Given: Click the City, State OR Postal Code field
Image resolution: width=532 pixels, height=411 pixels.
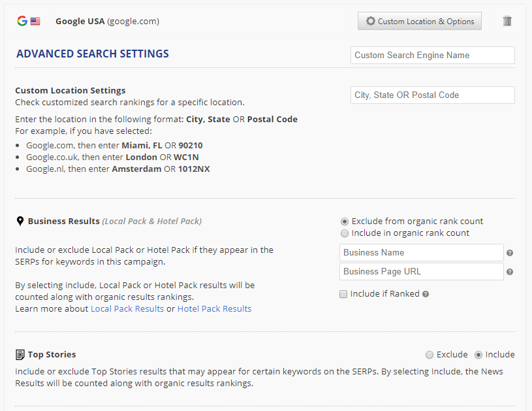Looking at the screenshot, I should coord(432,95).
